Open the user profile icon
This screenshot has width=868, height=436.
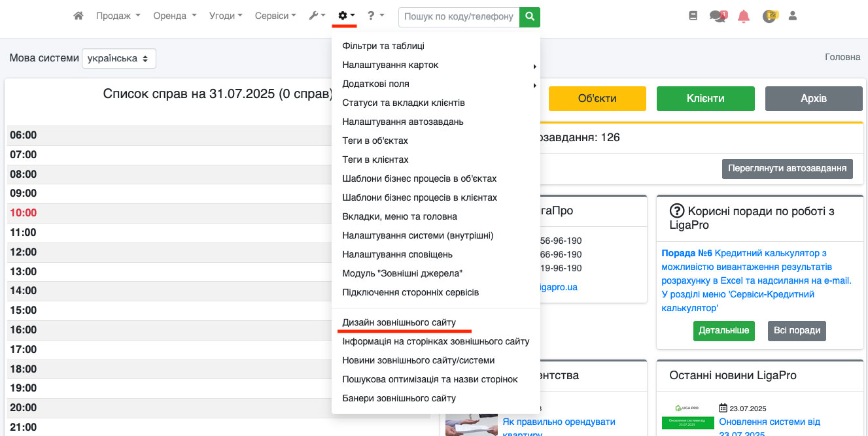(x=793, y=16)
